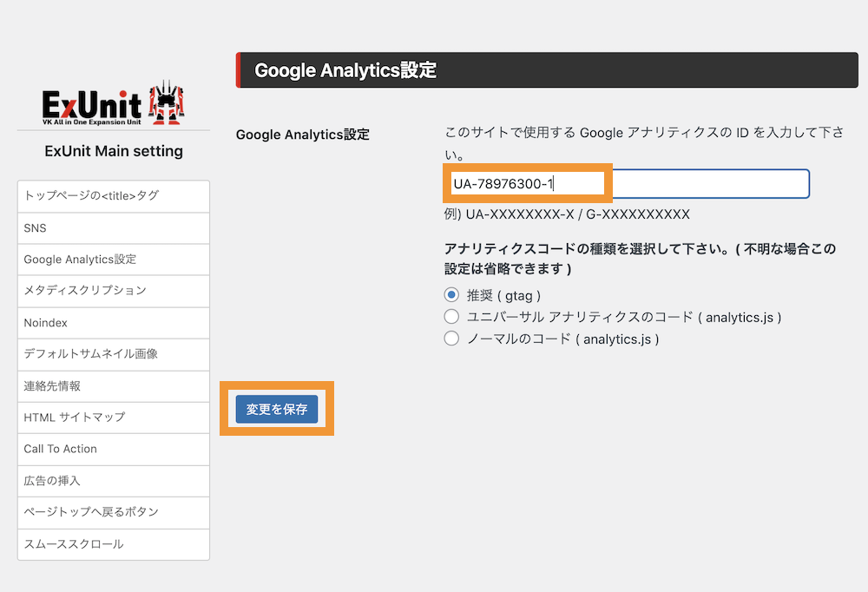Open デフォルトサムネイル画像 settings

click(114, 354)
